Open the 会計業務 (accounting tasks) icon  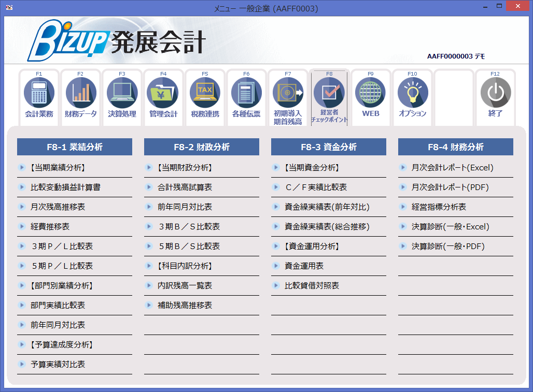coord(39,97)
